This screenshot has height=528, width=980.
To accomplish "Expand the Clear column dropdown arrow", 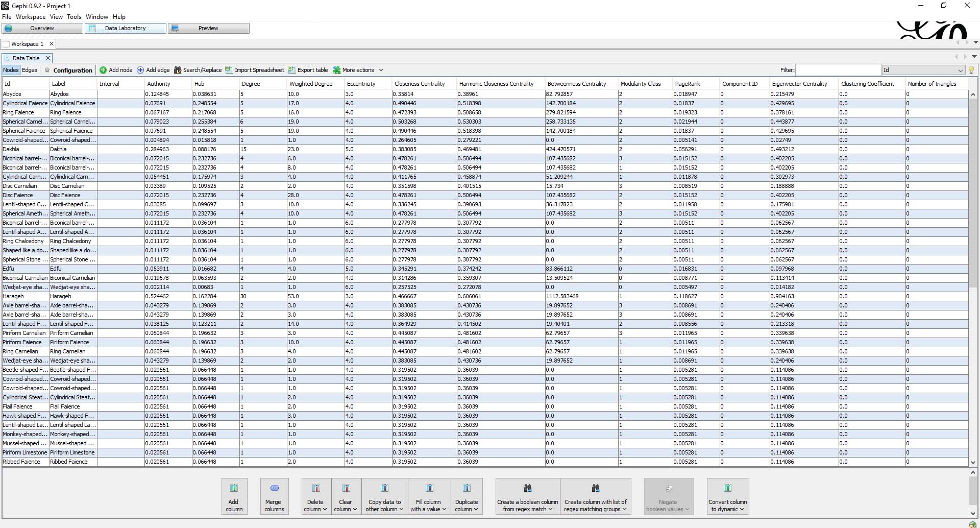I will pos(355,509).
